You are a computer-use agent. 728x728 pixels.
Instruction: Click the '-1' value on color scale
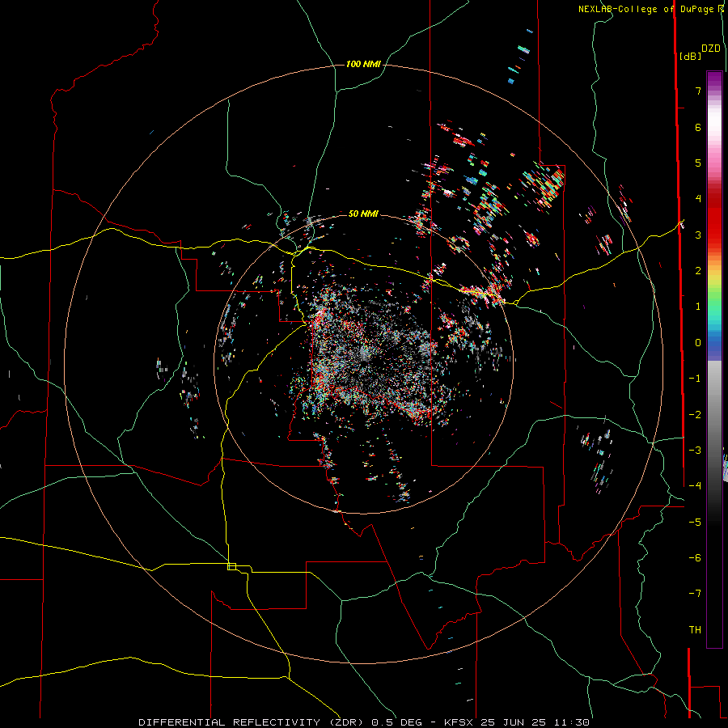click(x=695, y=379)
